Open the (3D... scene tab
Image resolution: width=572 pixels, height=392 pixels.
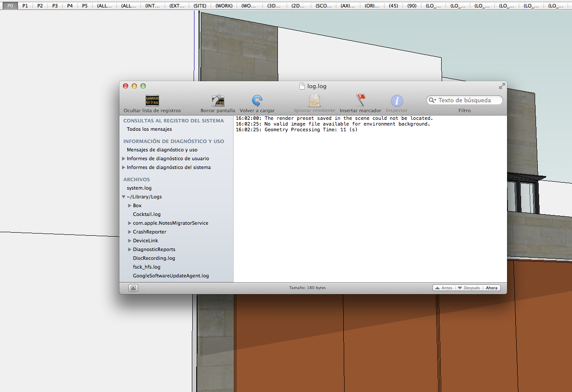click(x=273, y=6)
